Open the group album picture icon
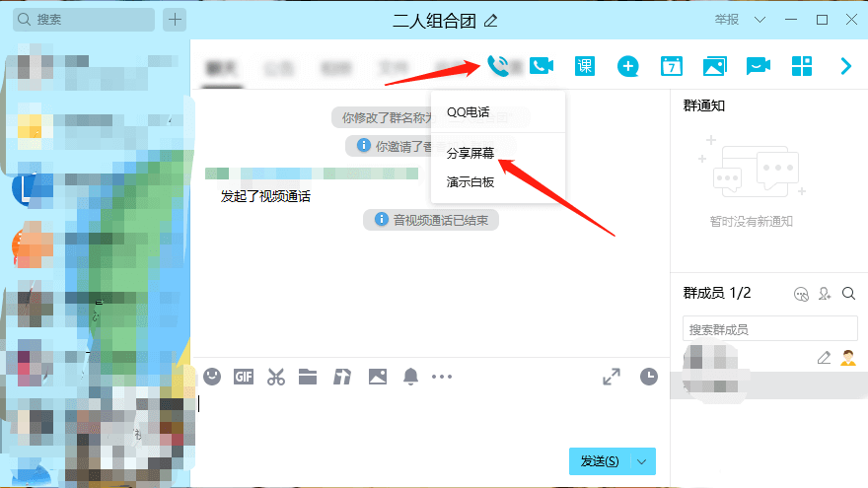 [x=715, y=66]
